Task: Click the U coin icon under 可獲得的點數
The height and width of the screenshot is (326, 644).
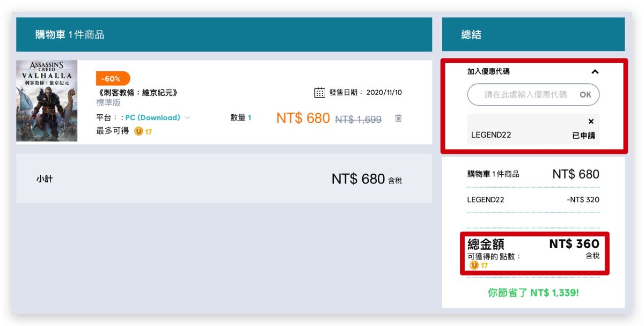Action: coord(474,265)
